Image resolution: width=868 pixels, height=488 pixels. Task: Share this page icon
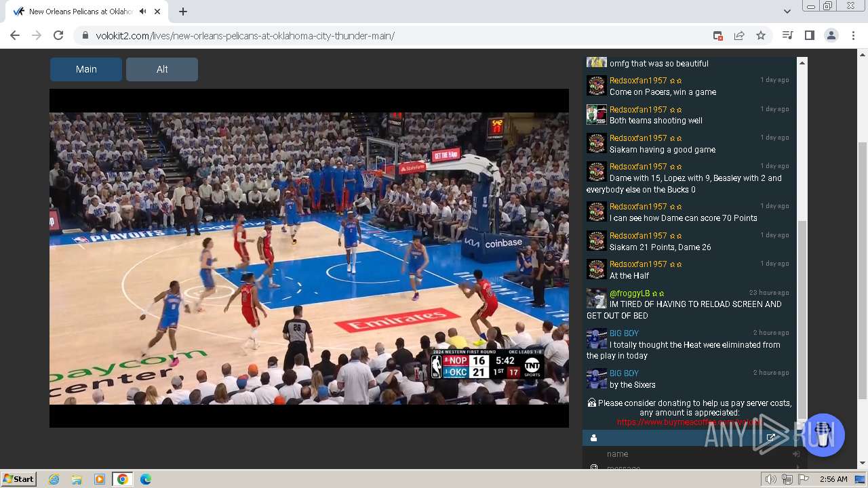click(739, 35)
